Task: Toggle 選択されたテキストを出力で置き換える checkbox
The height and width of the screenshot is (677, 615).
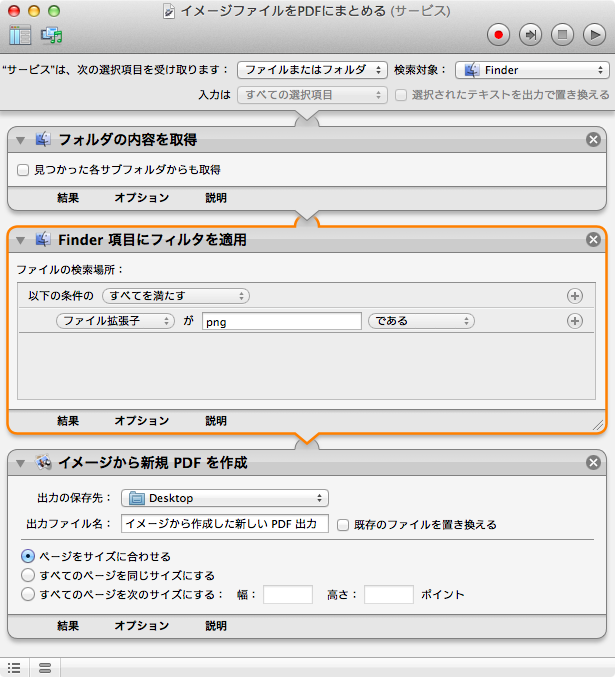Action: click(401, 95)
